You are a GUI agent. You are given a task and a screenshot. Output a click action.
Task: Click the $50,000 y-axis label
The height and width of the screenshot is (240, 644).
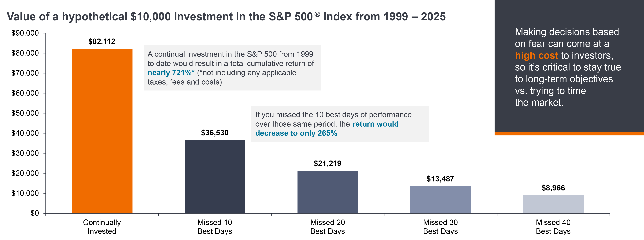25,113
